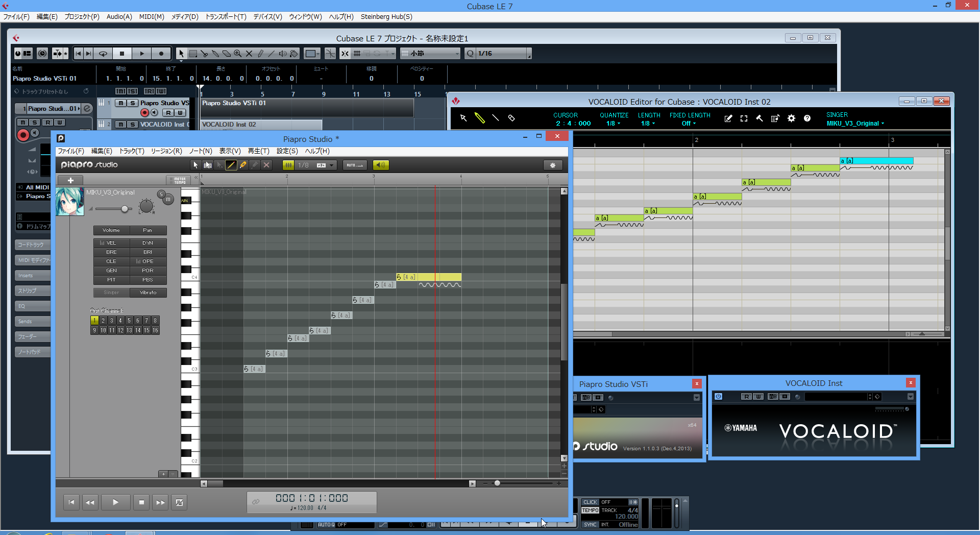Image resolution: width=980 pixels, height=535 pixels.
Task: Toggle record enable on Piapro Studio VSTi track
Action: (x=144, y=113)
